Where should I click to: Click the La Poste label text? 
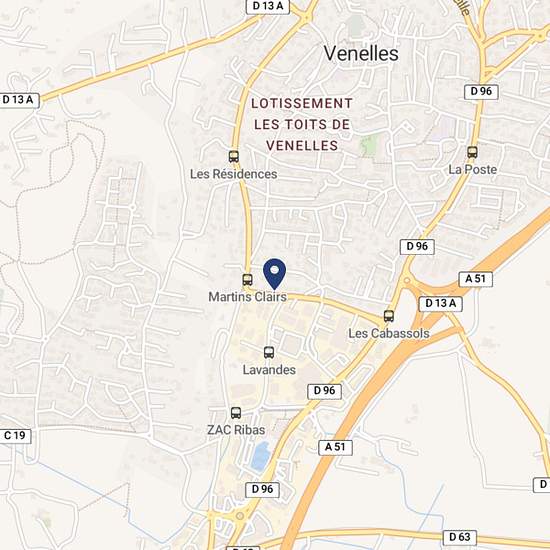pos(472,169)
